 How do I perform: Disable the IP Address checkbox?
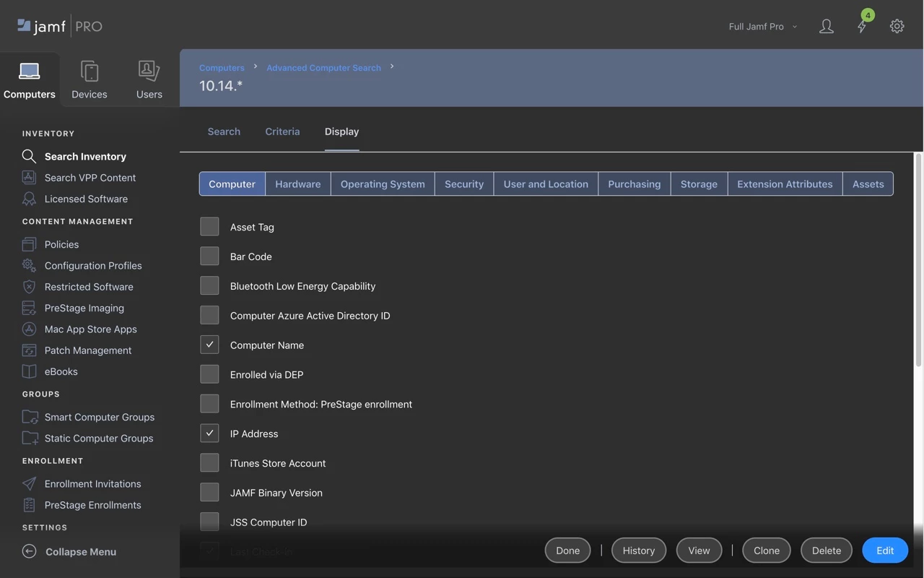(209, 433)
